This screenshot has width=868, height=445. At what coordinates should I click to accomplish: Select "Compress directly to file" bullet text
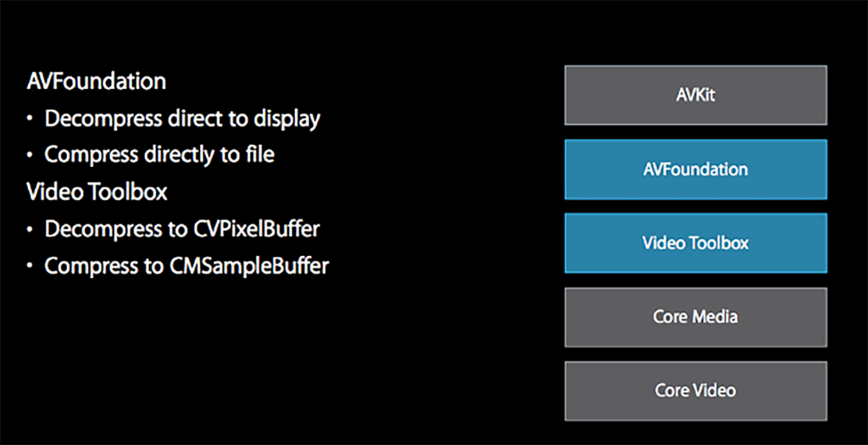159,154
